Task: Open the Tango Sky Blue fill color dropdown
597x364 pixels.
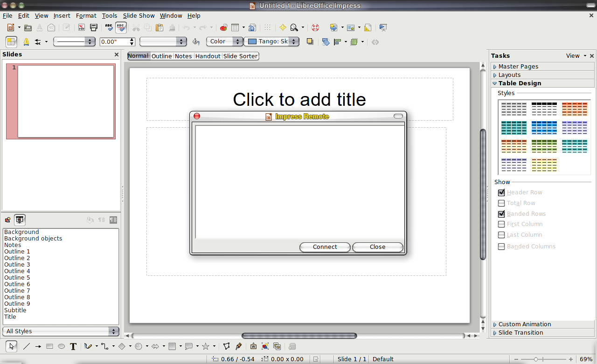Action: [294, 41]
